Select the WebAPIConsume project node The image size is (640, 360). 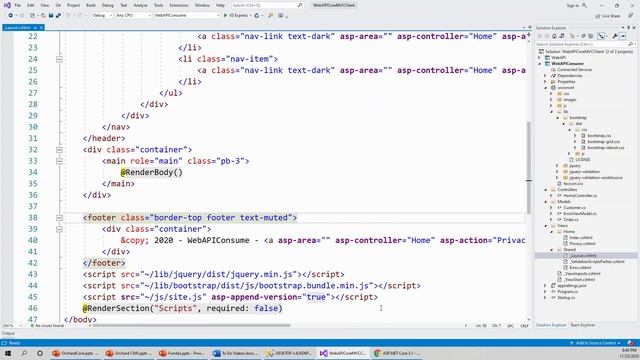click(x=567, y=64)
